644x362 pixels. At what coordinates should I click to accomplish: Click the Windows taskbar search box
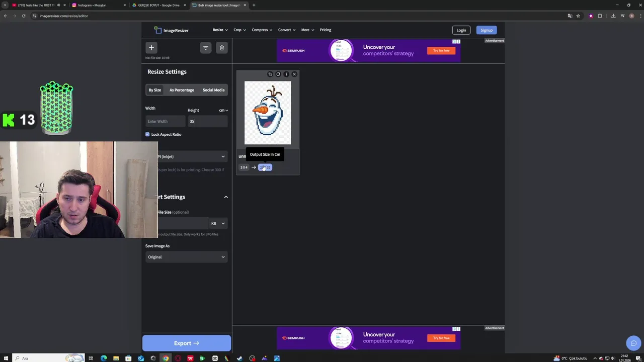pos(48,358)
